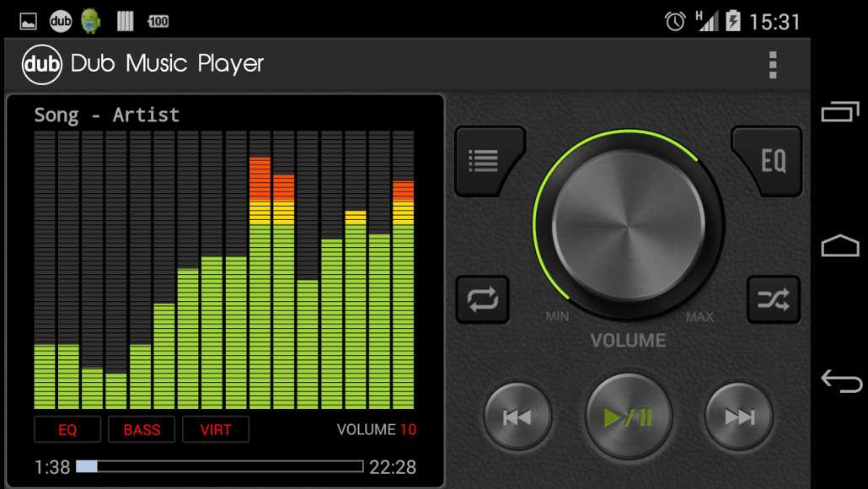Open the recent apps navigation button
Image resolution: width=868 pixels, height=489 pixels.
tap(840, 111)
